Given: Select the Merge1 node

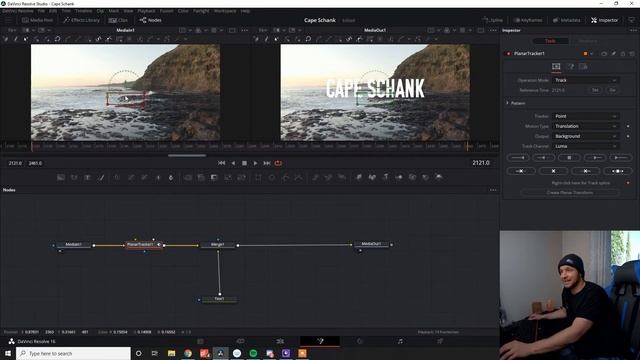Looking at the screenshot, I should (x=218, y=244).
